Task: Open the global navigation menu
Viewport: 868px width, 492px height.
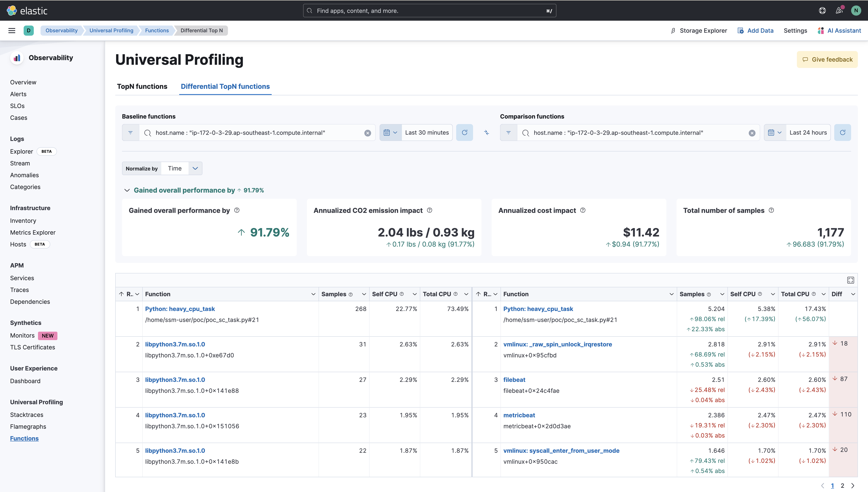Action: (x=12, y=30)
